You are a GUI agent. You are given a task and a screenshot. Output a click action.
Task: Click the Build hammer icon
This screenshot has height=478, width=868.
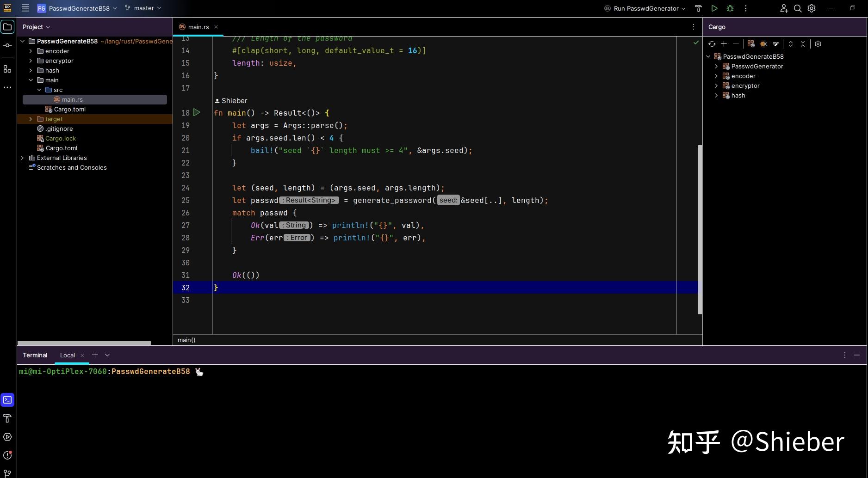pos(698,8)
